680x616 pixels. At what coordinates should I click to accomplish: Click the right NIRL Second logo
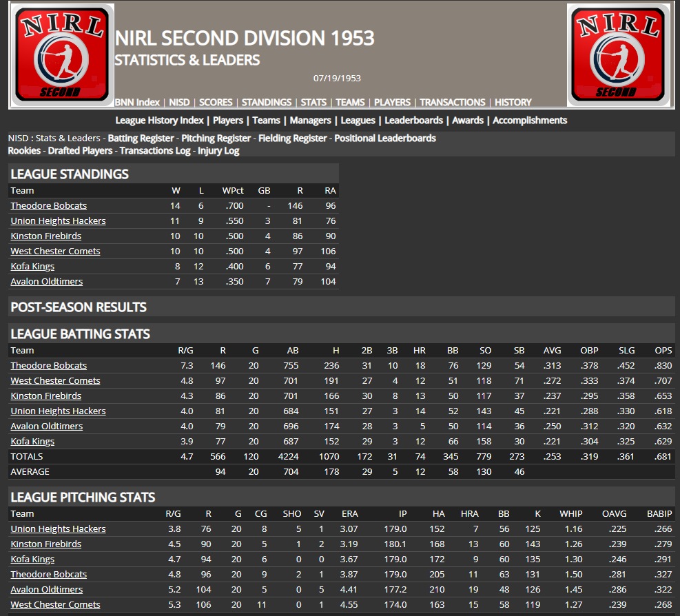pyautogui.click(x=618, y=54)
